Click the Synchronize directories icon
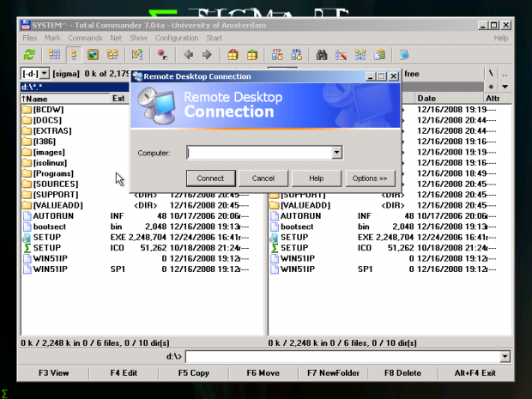The width and height of the screenshot is (532, 399). 360,55
